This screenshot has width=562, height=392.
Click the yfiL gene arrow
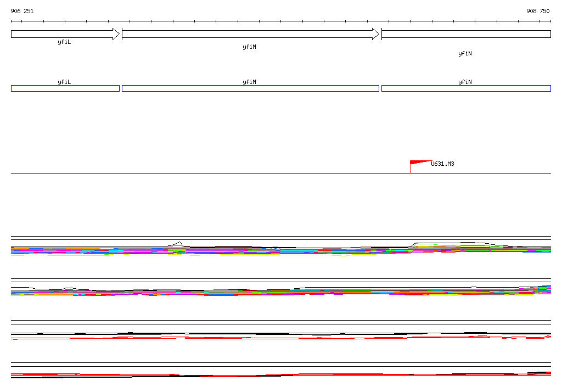[x=65, y=34]
